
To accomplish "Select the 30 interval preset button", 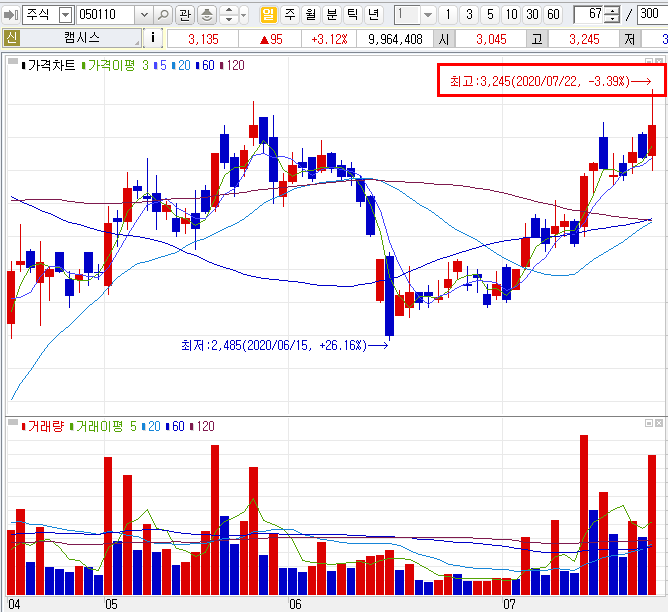I will tap(532, 15).
